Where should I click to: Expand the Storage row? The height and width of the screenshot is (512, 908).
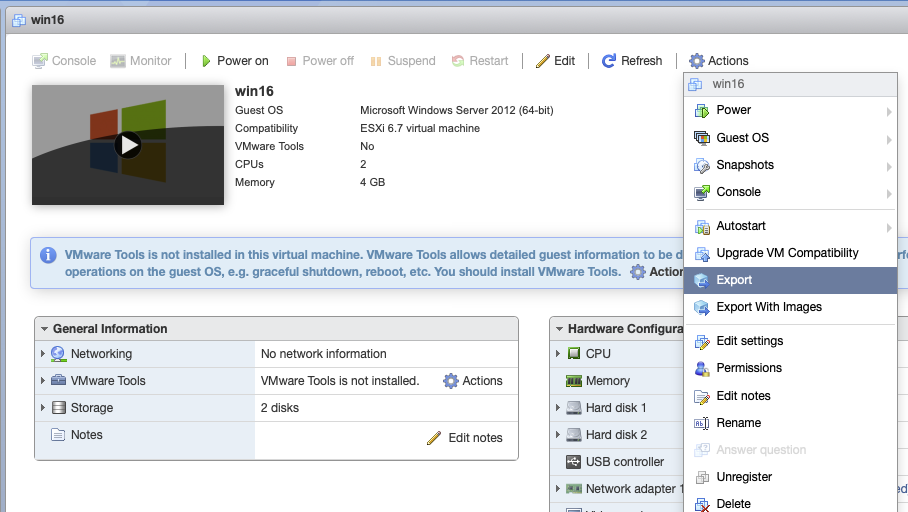(x=43, y=408)
